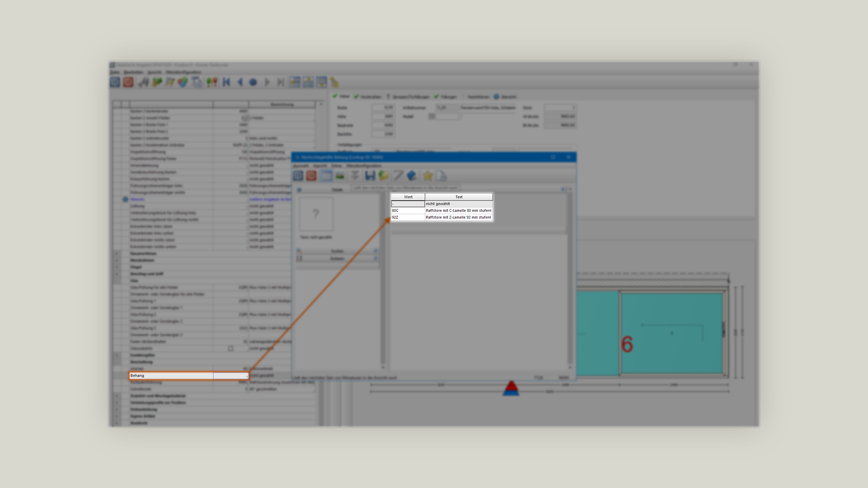This screenshot has height=488, width=868.
Task: Click the star favorites icon in lookup toolbar
Action: tap(428, 176)
